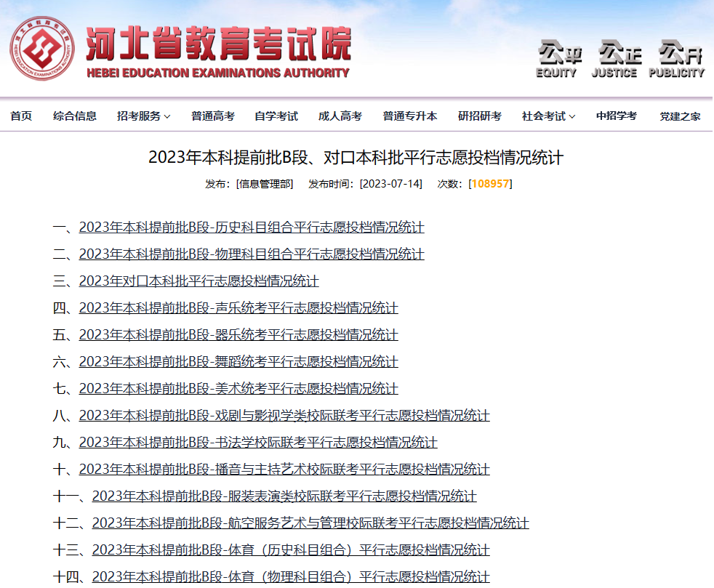714x588 pixels.
Task: Open the 物理科目组合平行志愿投档 link
Action: pos(252,254)
